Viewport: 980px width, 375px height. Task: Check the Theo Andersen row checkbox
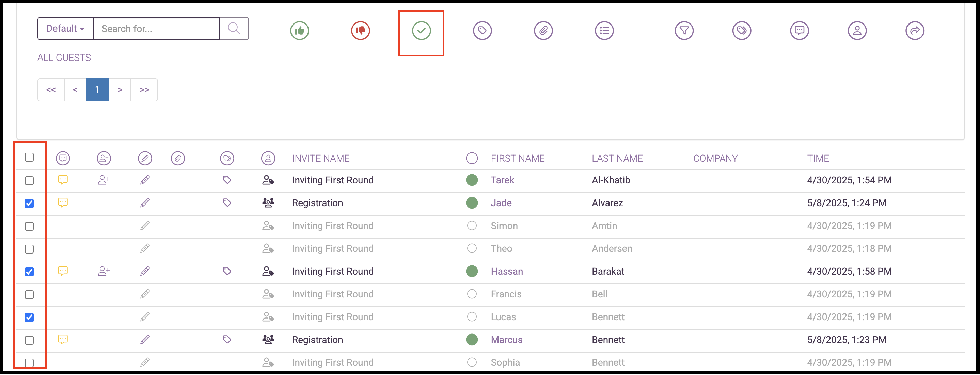pos(29,249)
